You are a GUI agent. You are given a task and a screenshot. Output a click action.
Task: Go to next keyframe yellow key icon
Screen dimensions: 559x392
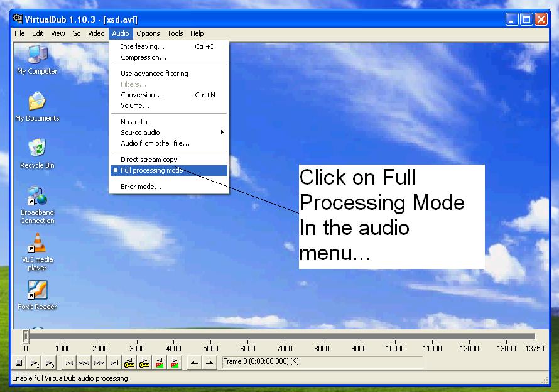pyautogui.click(x=144, y=362)
